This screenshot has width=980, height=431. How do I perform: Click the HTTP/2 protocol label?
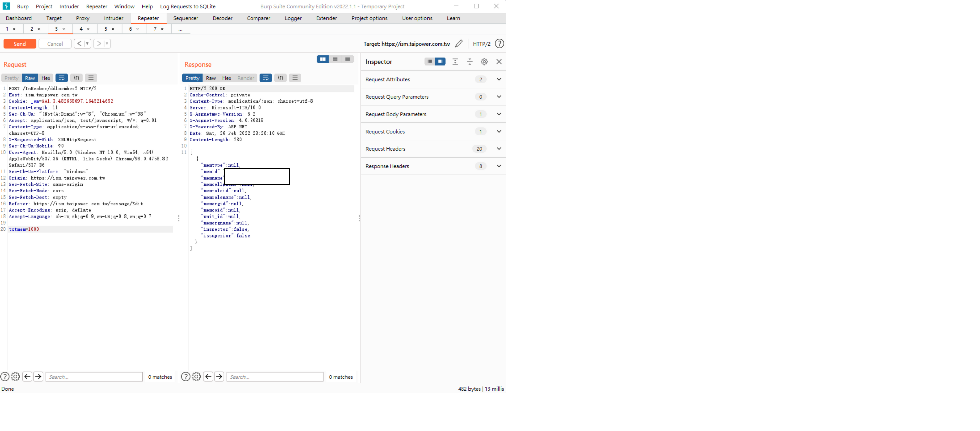482,44
